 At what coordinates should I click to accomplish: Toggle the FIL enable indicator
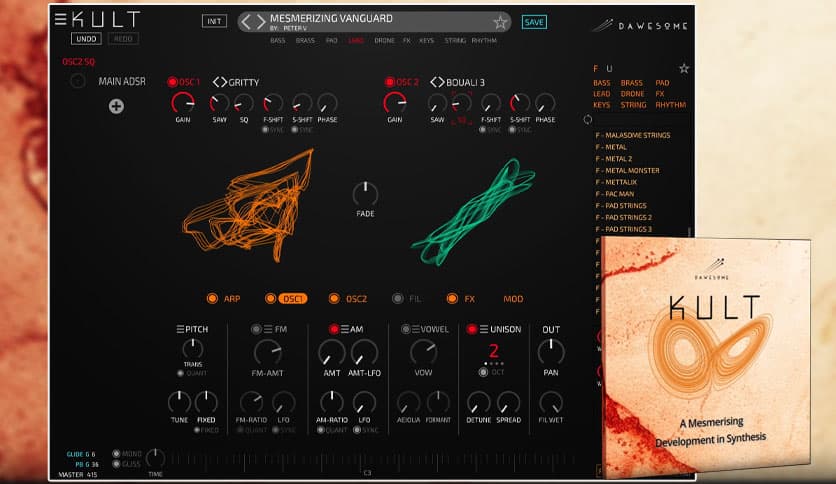[398, 299]
